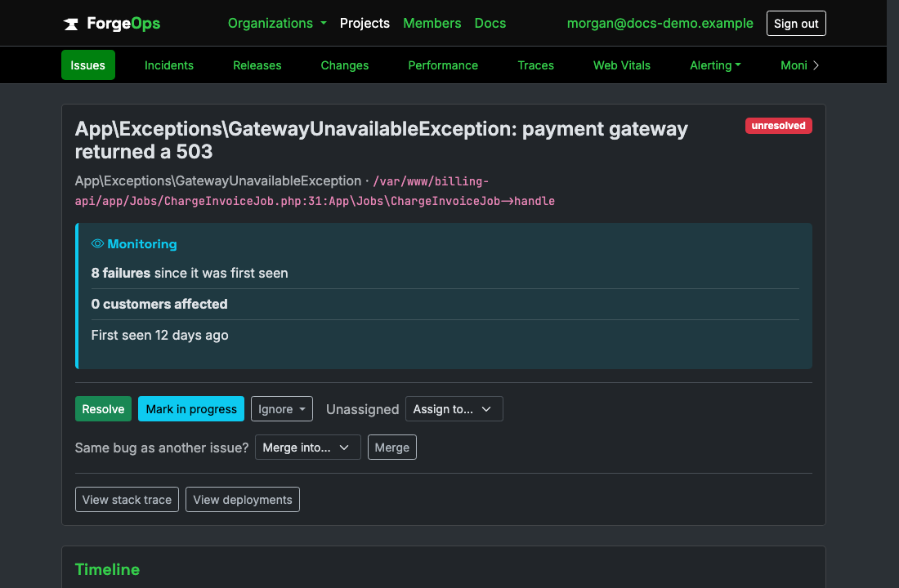Image resolution: width=899 pixels, height=588 pixels.
Task: Click the ChargeInvoiceJob.php file path
Action: point(315,191)
